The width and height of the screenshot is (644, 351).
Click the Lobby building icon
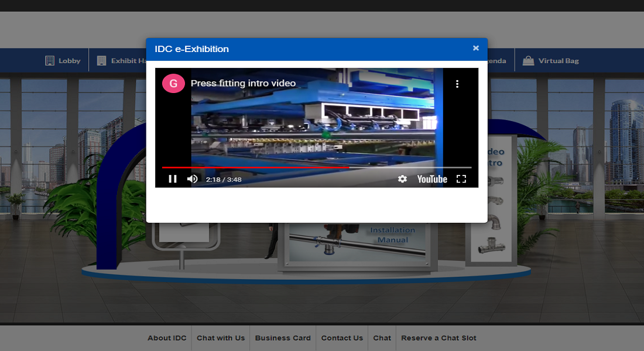(x=50, y=61)
